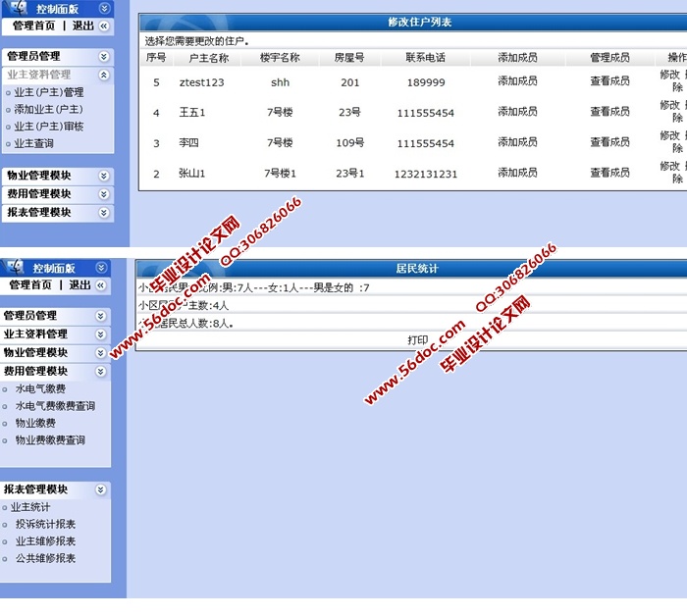
Task: Click 查看成员 for 张山1 row
Action: click(x=609, y=173)
